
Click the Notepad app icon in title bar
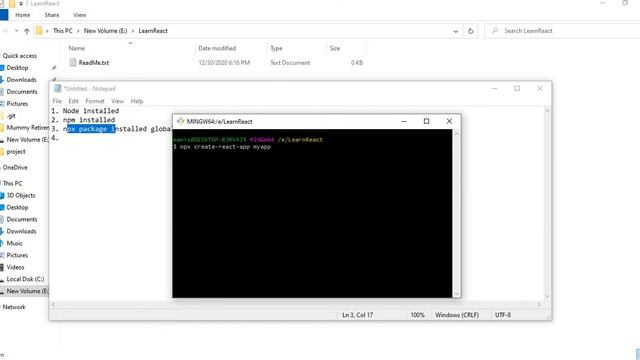pyautogui.click(x=58, y=88)
